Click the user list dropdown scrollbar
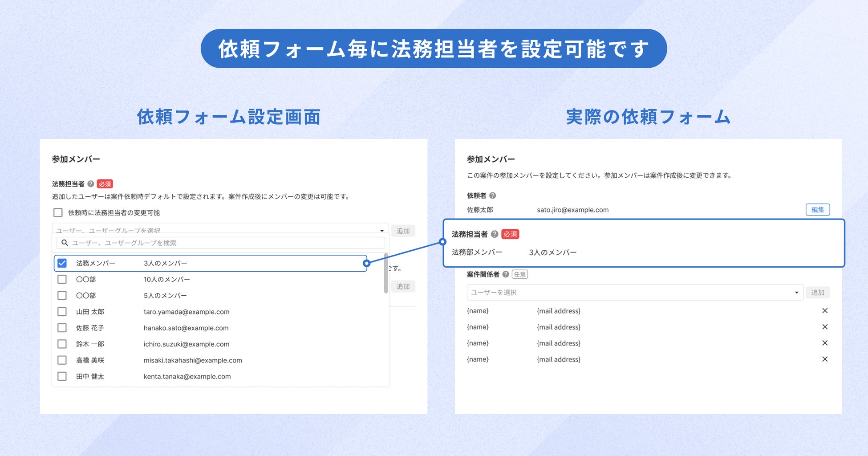 pyautogui.click(x=386, y=273)
